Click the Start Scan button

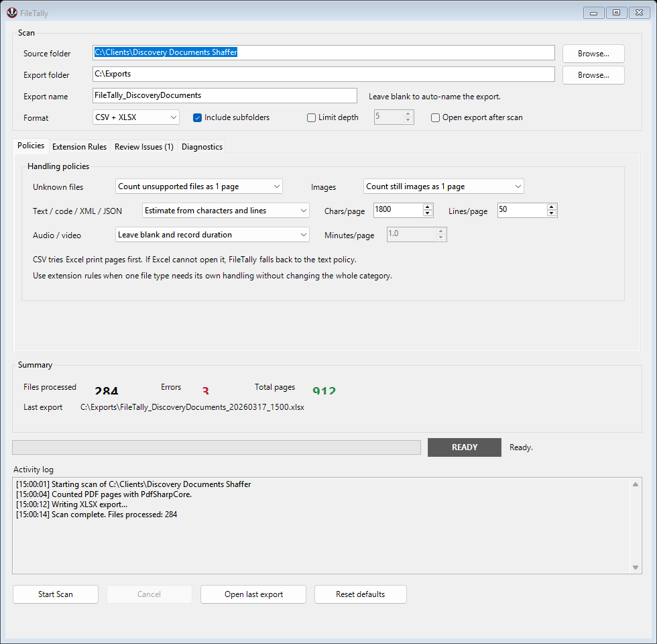(x=55, y=594)
